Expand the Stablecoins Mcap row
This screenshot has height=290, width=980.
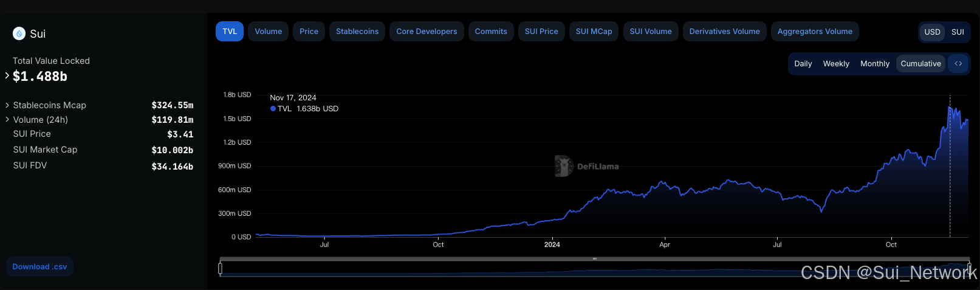(x=7, y=105)
